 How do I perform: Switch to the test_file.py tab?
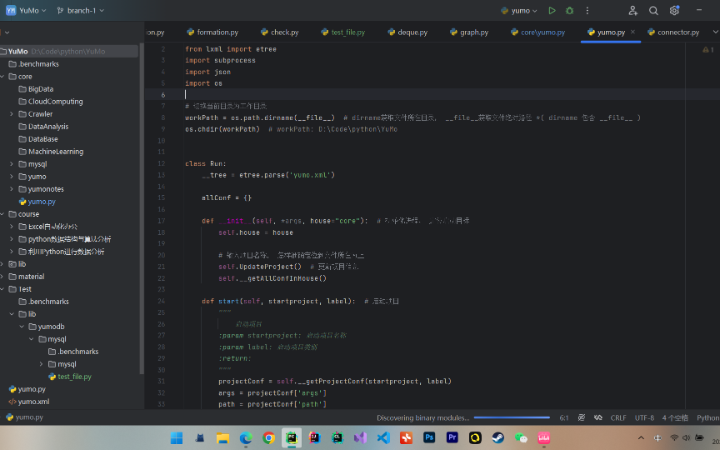(x=343, y=32)
